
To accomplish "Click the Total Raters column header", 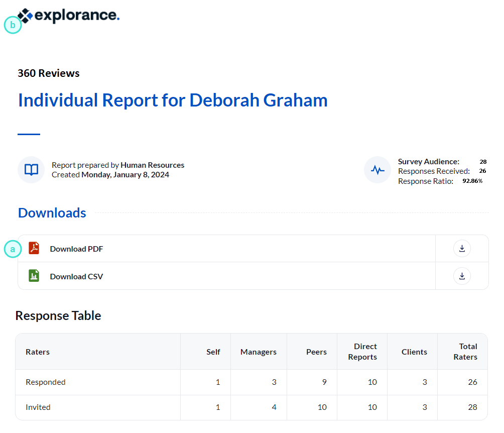I will coord(468,351).
